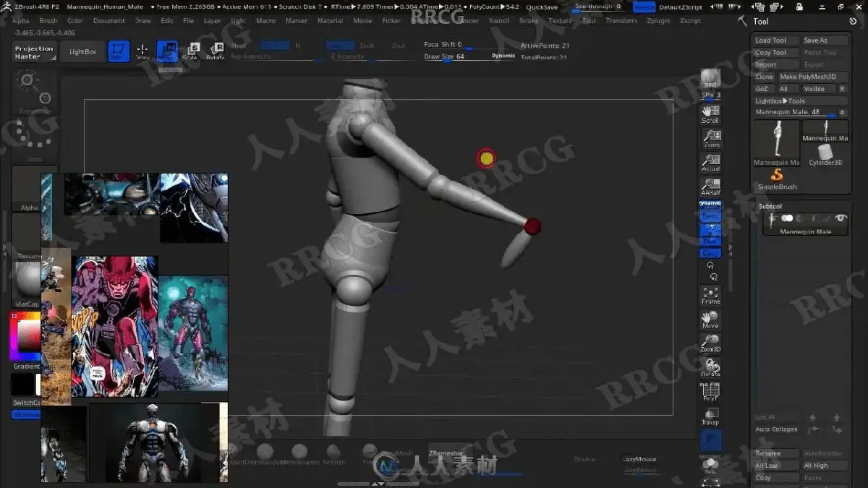Open the Material menu

point(330,21)
